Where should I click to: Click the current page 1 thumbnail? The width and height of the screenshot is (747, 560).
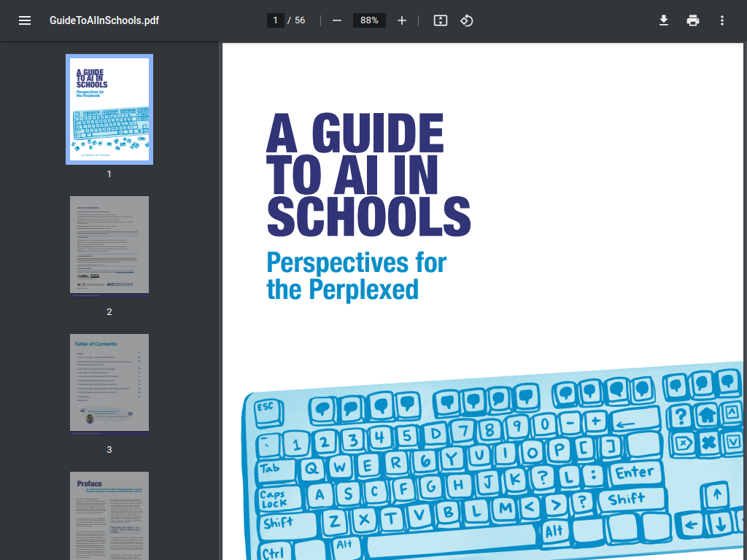point(109,109)
